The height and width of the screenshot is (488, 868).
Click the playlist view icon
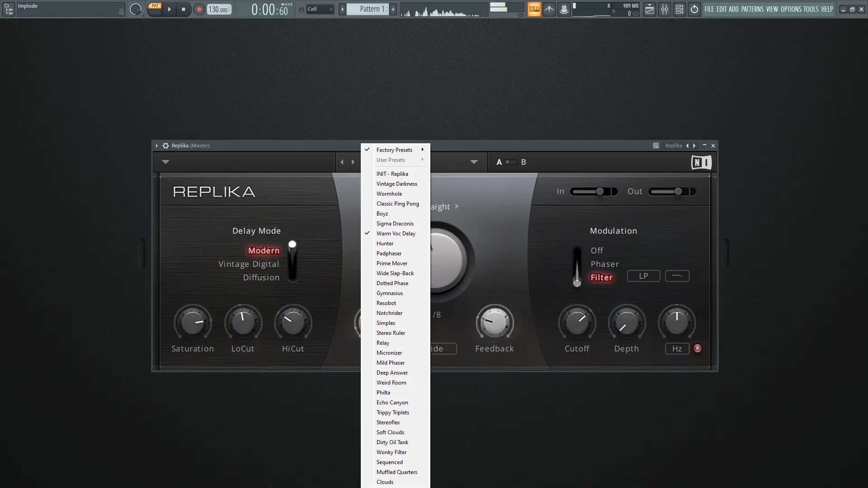coord(649,9)
